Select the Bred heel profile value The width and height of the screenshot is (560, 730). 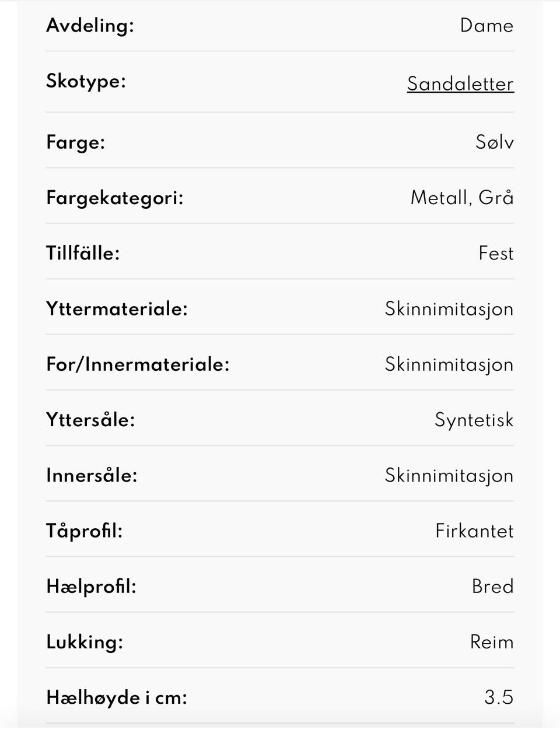point(492,586)
